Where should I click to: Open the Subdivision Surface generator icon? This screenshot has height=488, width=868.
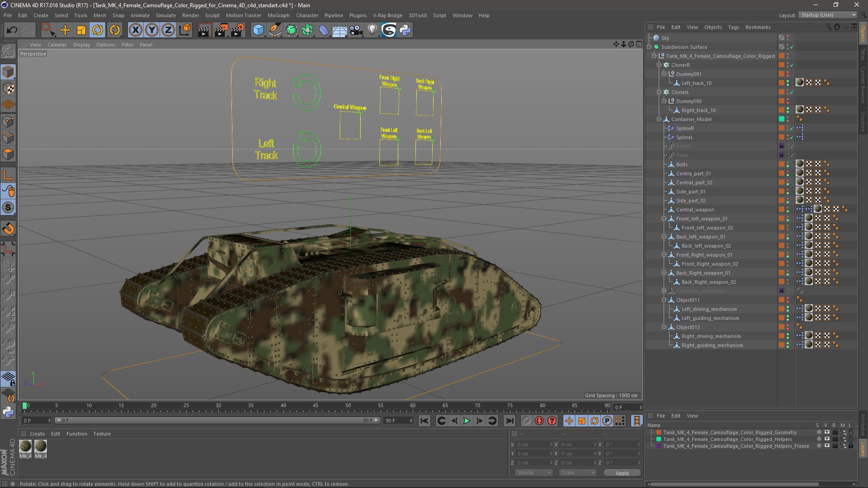pyautogui.click(x=291, y=30)
